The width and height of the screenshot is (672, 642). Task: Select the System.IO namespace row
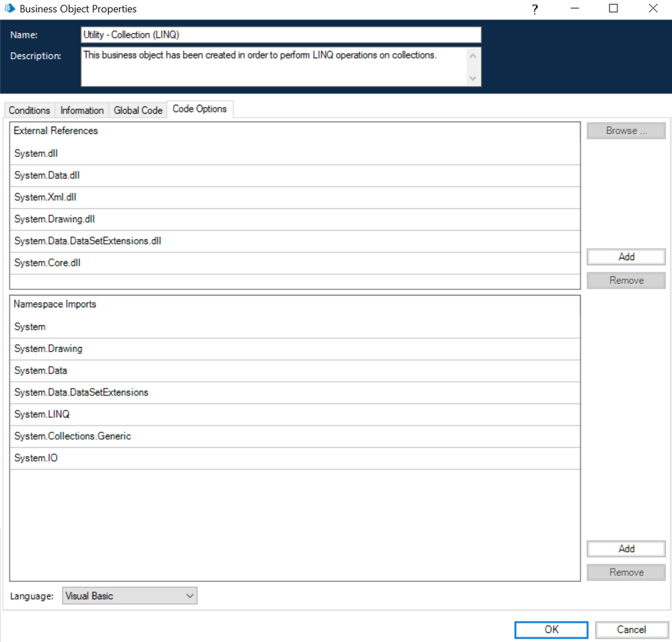295,458
